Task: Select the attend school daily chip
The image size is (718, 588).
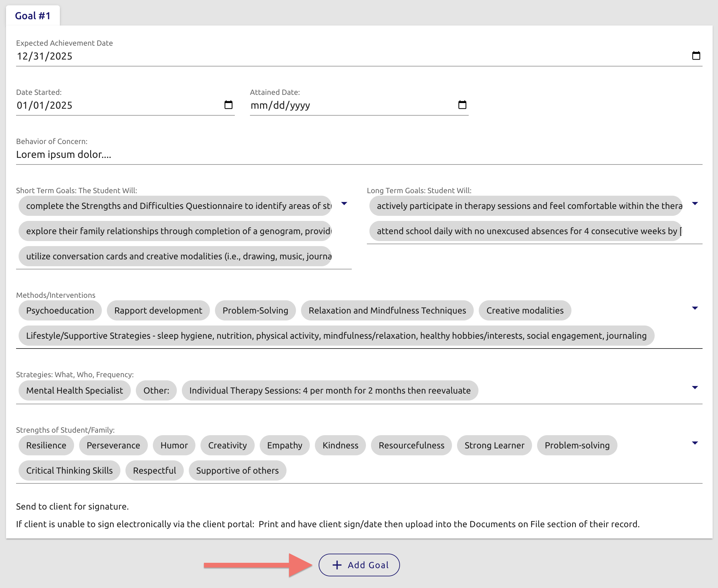Action: click(526, 231)
